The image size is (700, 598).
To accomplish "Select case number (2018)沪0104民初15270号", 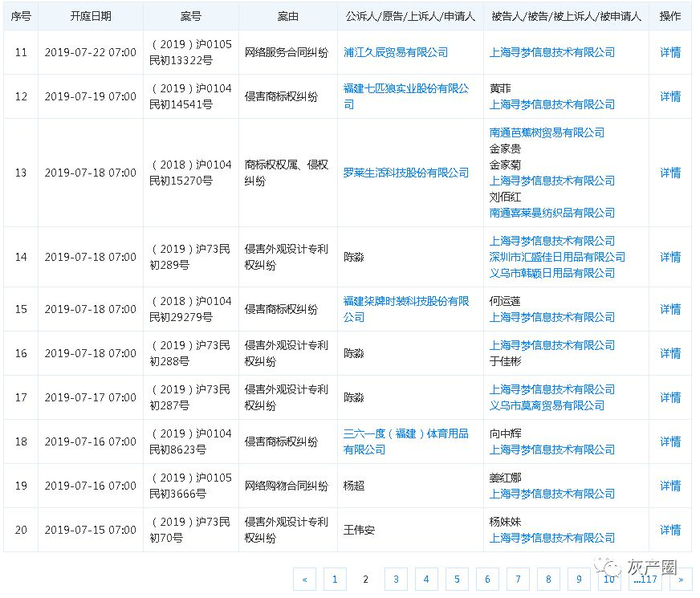I will [x=191, y=173].
